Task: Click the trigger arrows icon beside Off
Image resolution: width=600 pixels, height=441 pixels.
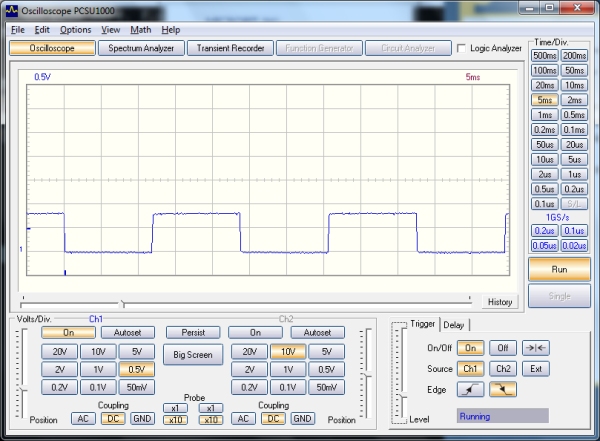Action: (535, 348)
